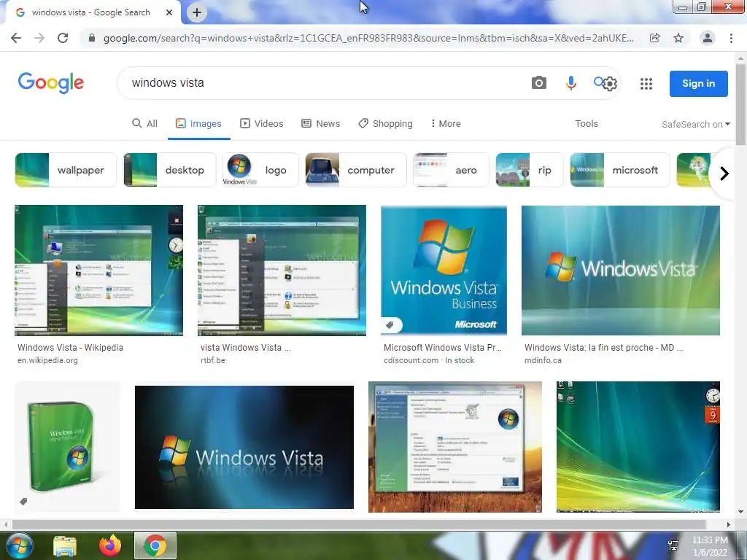Open the News tab
Image resolution: width=747 pixels, height=560 pixels.
pyautogui.click(x=321, y=124)
